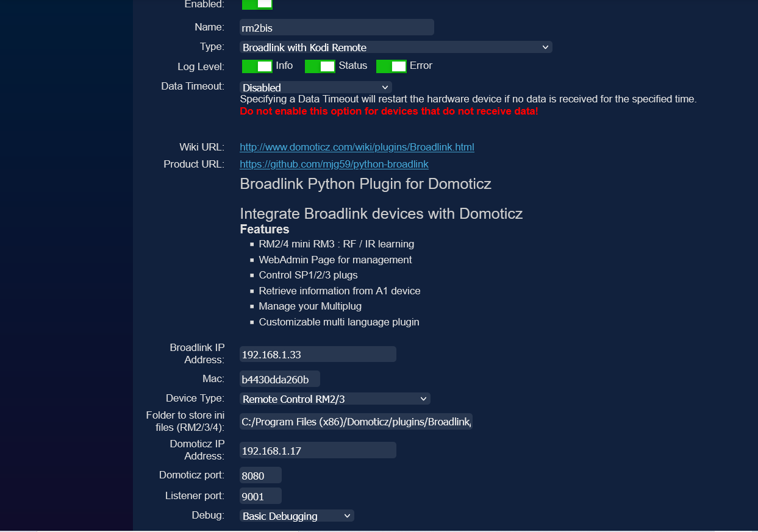Click the feature "WebAdmin Page for management"

coord(335,260)
